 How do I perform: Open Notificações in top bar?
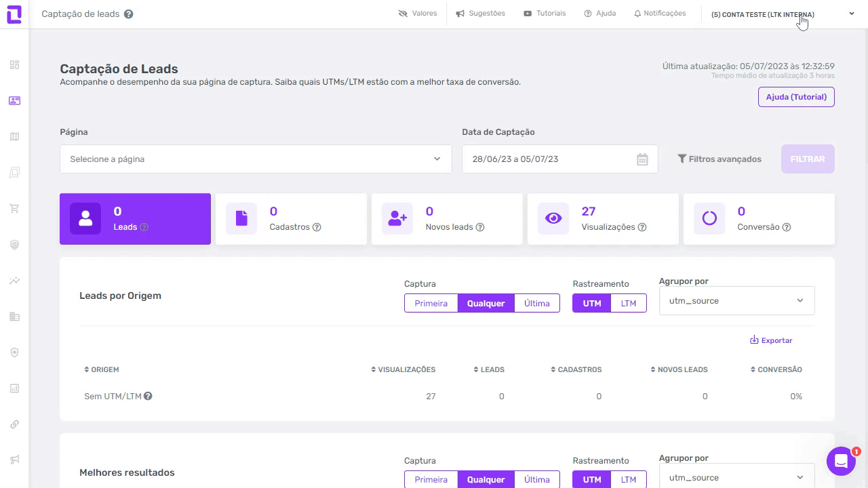click(x=660, y=14)
